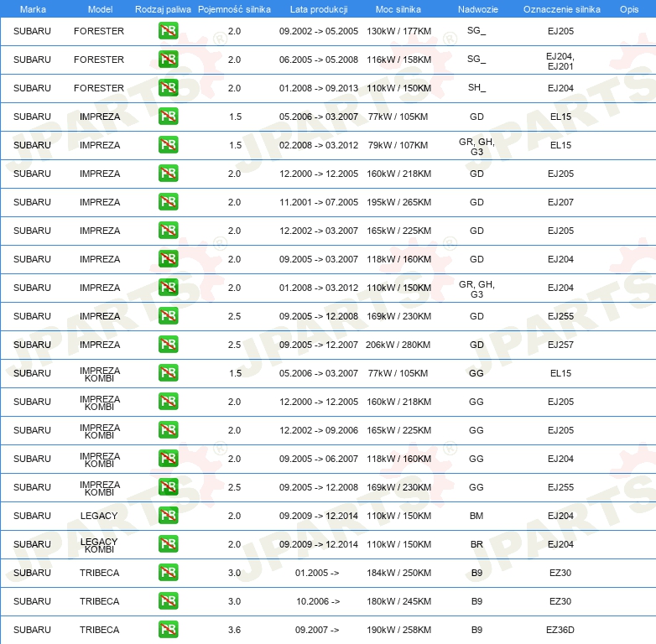
Task: Click the Opis column header
Action: pyautogui.click(x=629, y=9)
